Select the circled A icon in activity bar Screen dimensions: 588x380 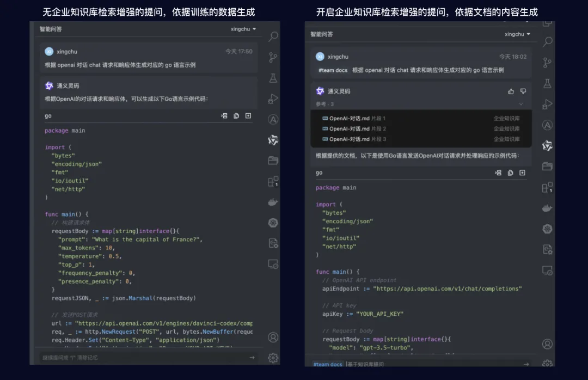coord(273,119)
